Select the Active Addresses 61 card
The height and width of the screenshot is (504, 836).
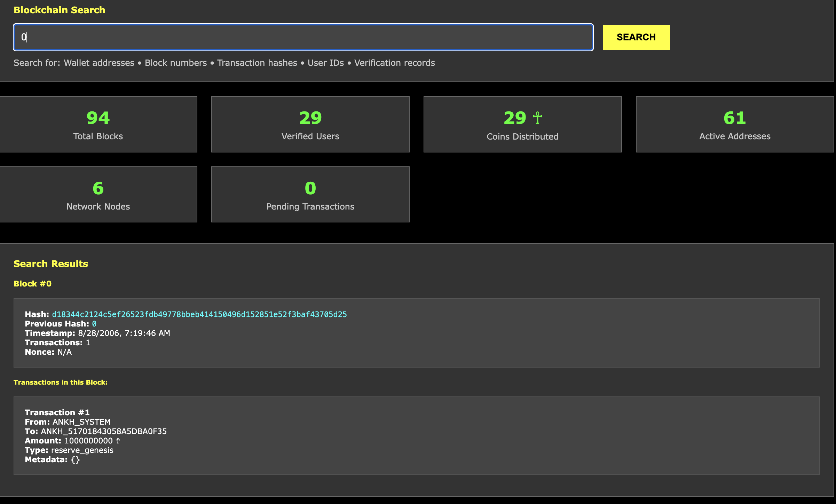click(735, 124)
